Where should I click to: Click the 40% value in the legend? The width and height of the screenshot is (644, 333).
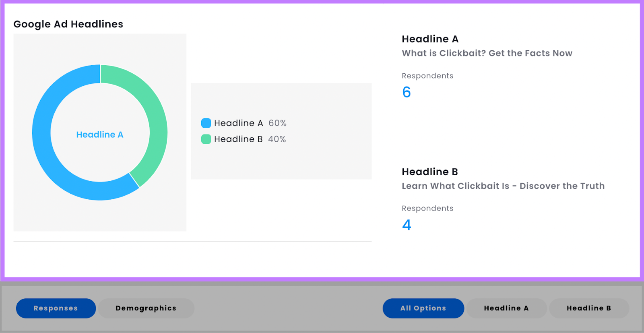point(277,139)
